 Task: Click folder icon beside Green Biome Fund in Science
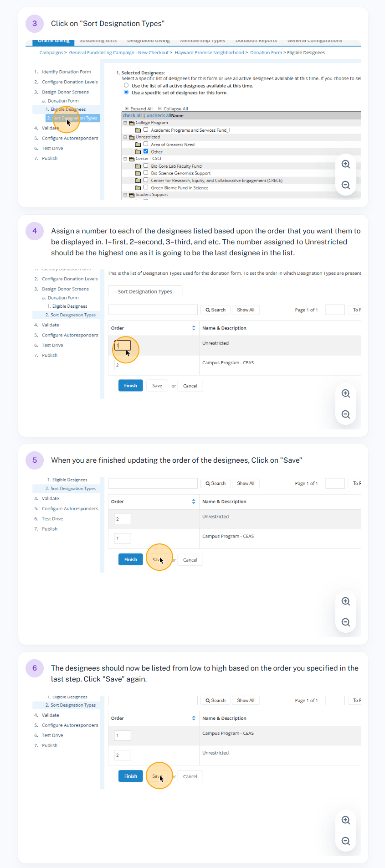point(138,187)
